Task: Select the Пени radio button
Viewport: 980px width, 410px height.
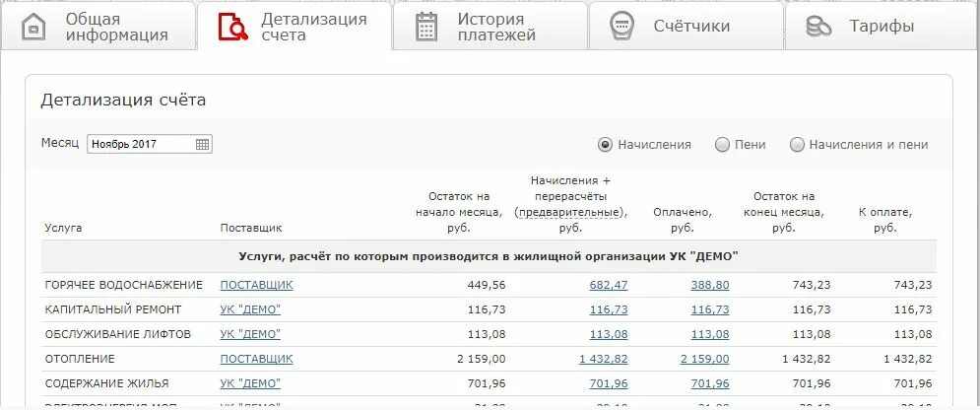Action: point(722,145)
